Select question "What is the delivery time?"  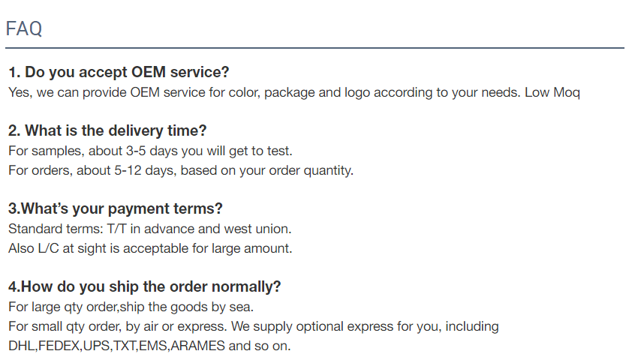(107, 130)
